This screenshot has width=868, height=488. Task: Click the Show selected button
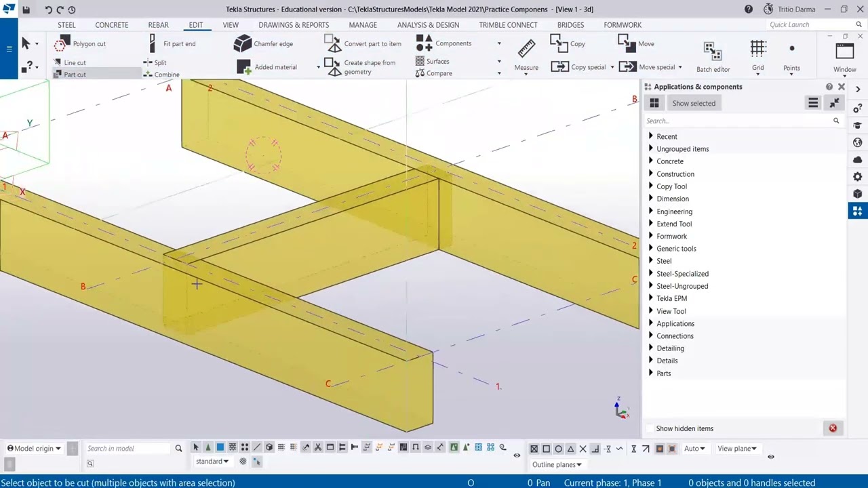click(x=694, y=103)
